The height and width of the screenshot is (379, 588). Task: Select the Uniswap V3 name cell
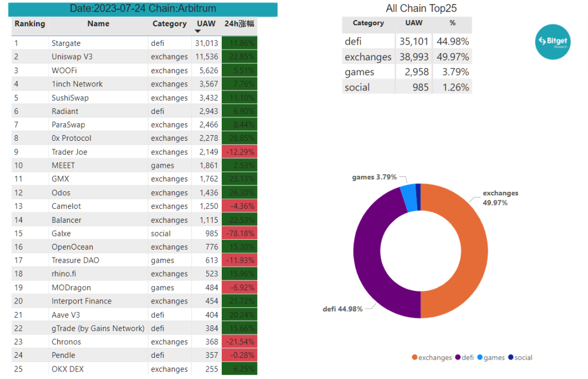tap(72, 57)
